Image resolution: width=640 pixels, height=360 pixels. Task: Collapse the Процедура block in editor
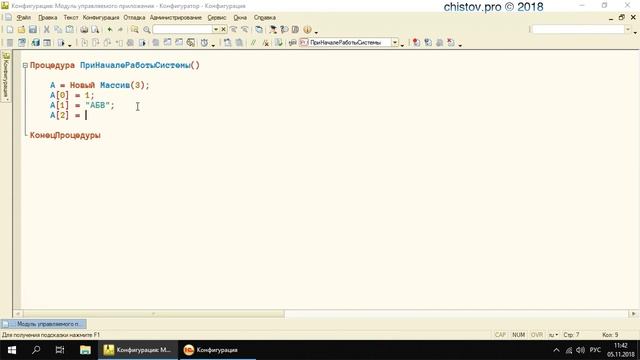coord(25,65)
